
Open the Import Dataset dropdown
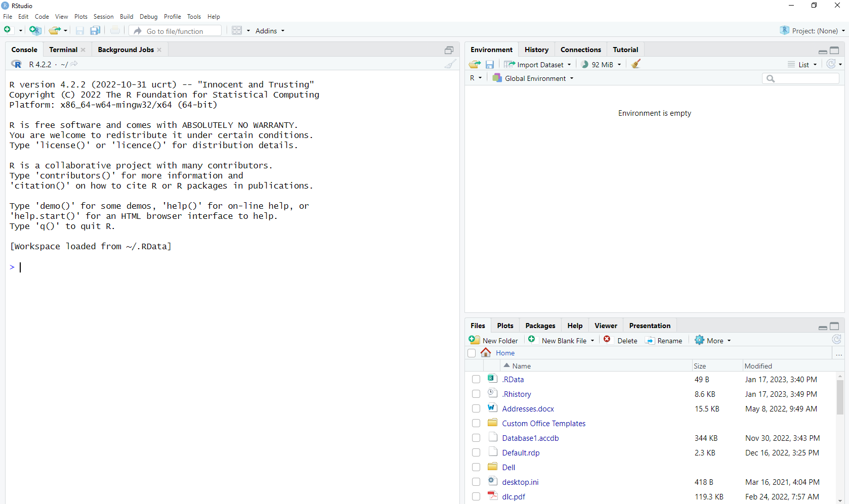point(538,64)
